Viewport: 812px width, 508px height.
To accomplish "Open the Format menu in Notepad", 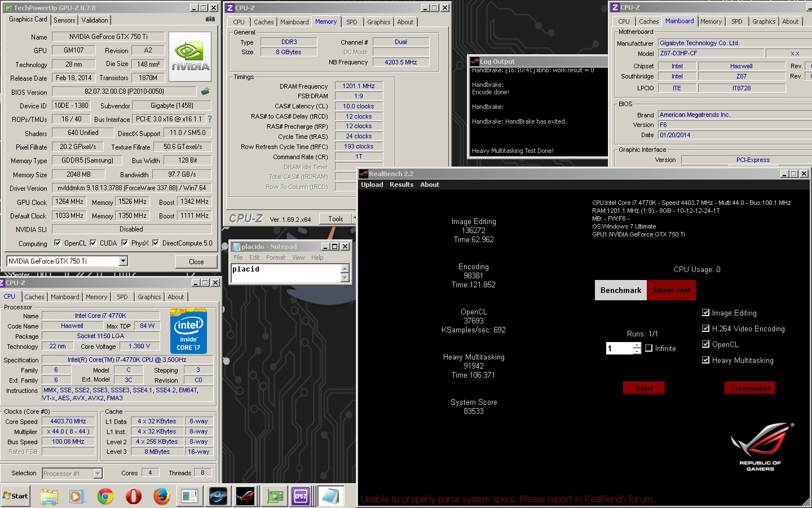I will (276, 257).
